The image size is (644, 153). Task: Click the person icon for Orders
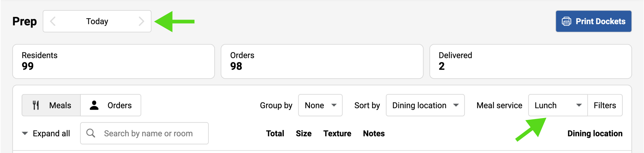94,105
